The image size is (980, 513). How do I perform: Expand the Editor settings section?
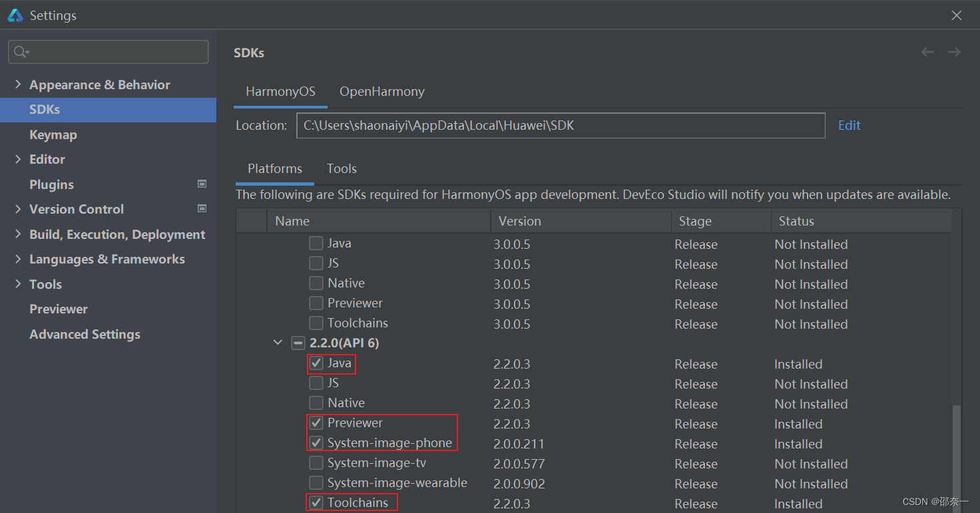click(x=18, y=159)
